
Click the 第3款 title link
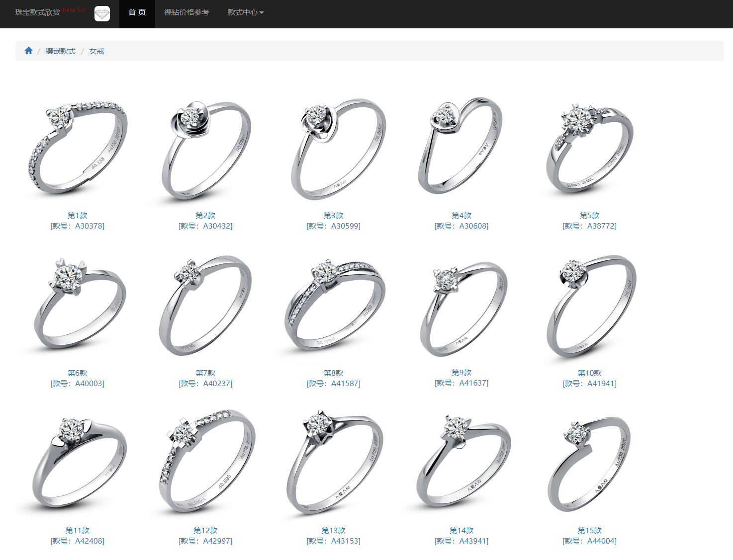[334, 215]
